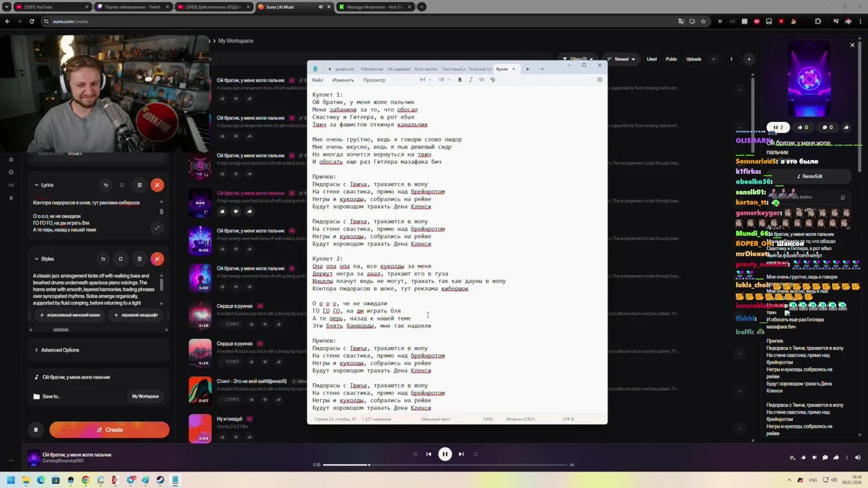
Task: Toggle repeat in the bottom player
Action: [x=475, y=454]
